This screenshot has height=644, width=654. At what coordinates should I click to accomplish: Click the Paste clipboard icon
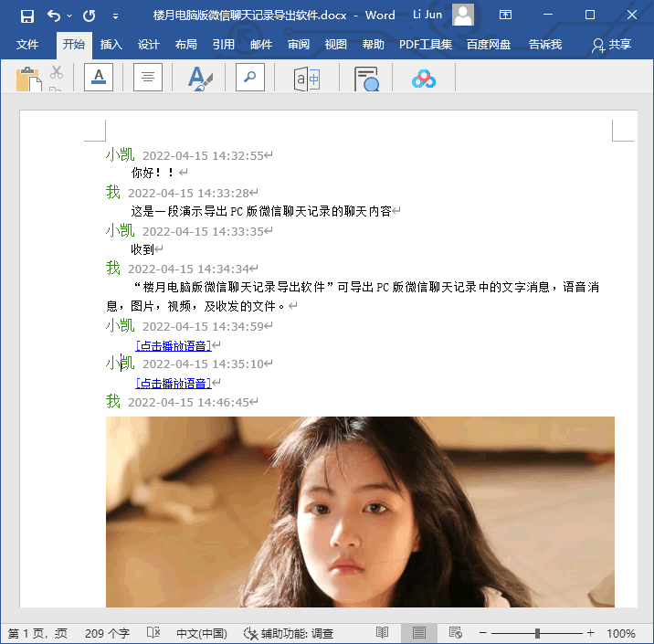(28, 79)
